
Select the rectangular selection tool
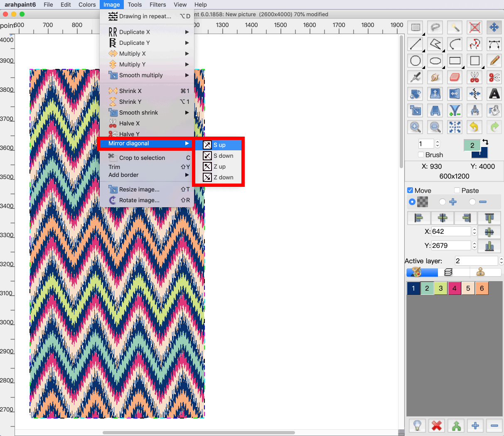pos(415,27)
